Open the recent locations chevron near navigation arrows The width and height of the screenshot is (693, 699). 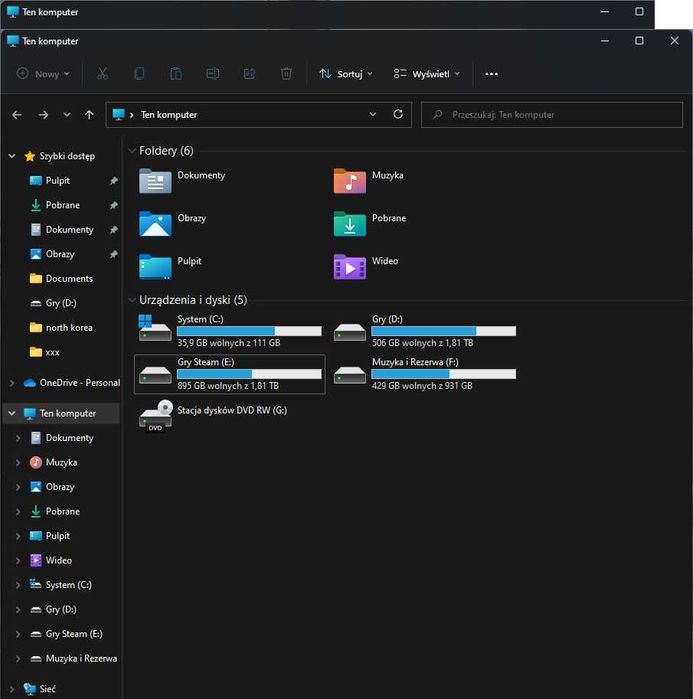click(66, 115)
